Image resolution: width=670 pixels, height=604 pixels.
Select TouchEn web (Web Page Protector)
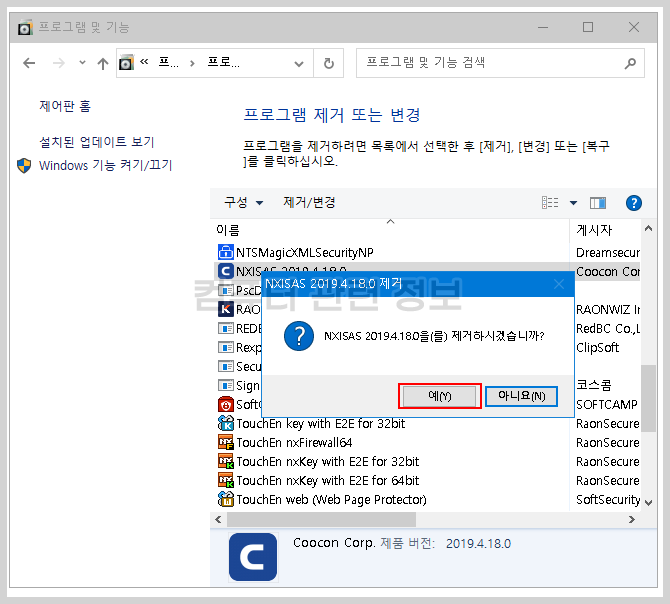(x=331, y=499)
